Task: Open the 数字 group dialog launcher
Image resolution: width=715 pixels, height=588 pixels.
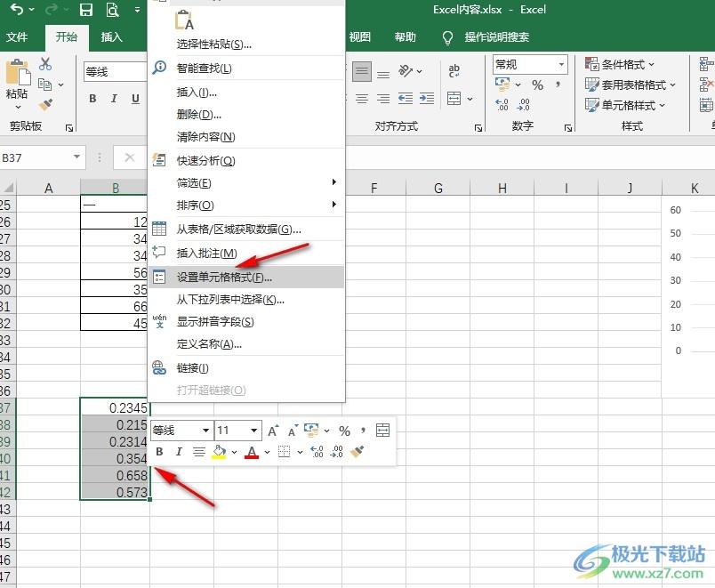Action: [x=567, y=128]
